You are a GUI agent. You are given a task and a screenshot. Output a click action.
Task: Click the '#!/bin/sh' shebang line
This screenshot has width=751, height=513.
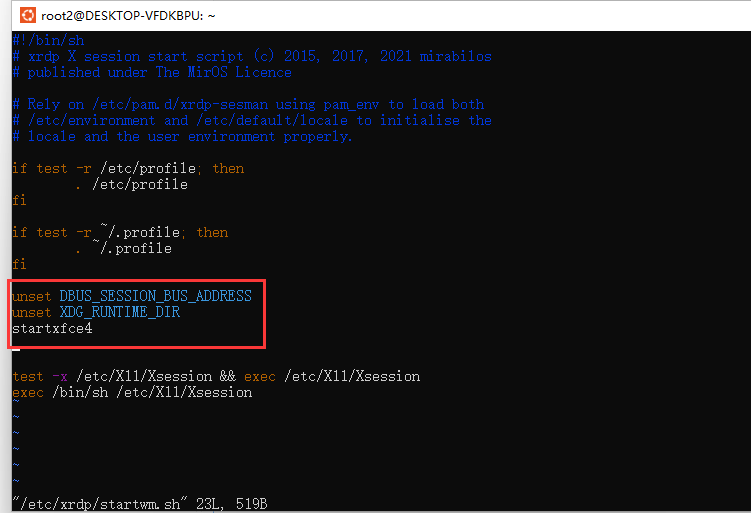(48, 40)
